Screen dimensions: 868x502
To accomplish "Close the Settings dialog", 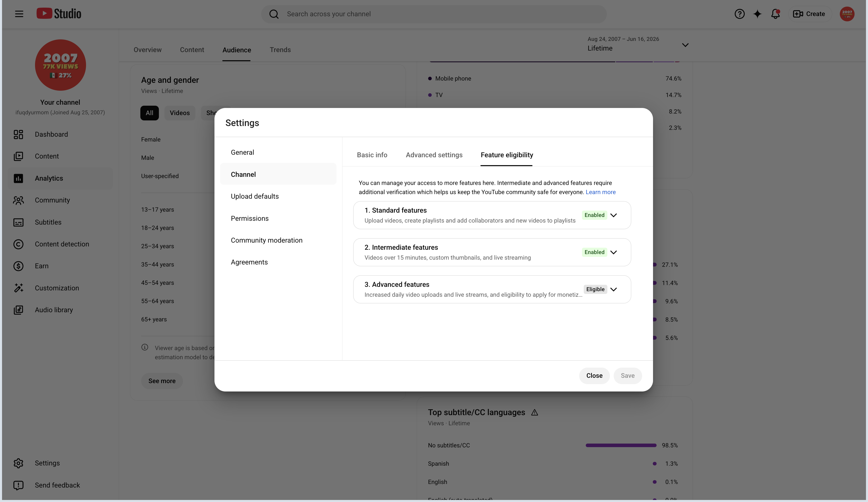I will (x=594, y=375).
